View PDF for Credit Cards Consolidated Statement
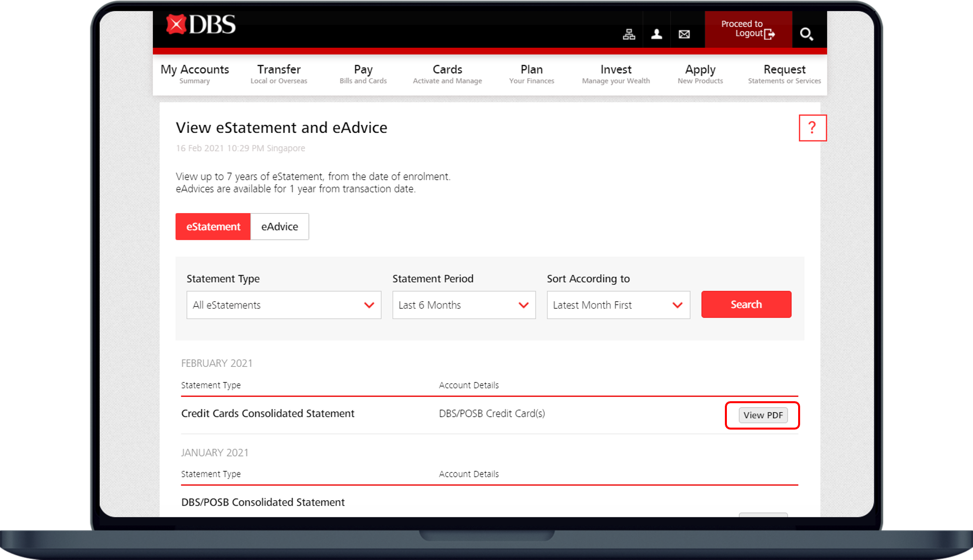This screenshot has width=973, height=560. point(763,415)
